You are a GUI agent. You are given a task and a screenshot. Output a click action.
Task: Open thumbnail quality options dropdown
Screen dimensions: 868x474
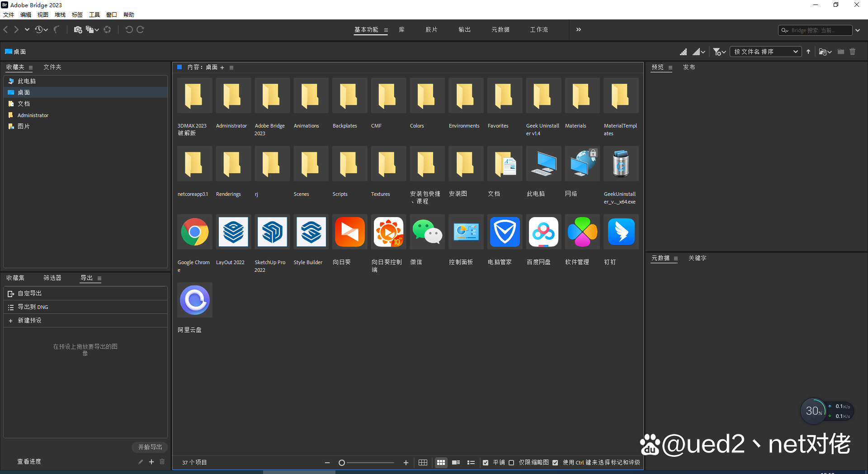point(699,52)
